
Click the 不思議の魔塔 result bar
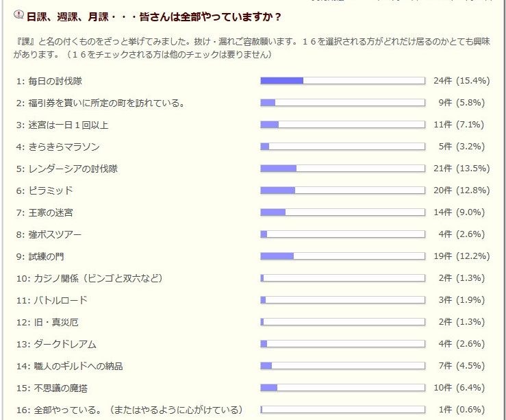(343, 388)
